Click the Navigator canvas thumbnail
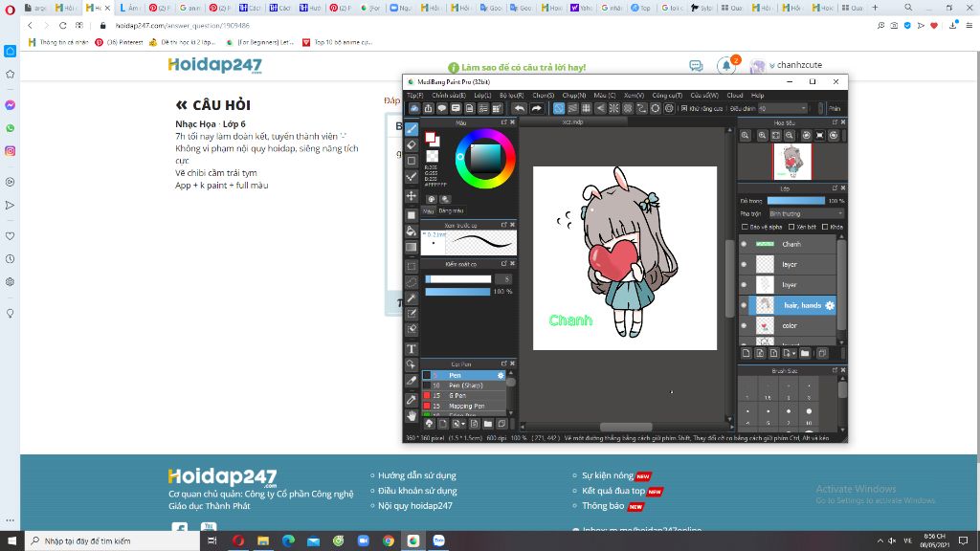The height and width of the screenshot is (551, 980). click(x=791, y=161)
